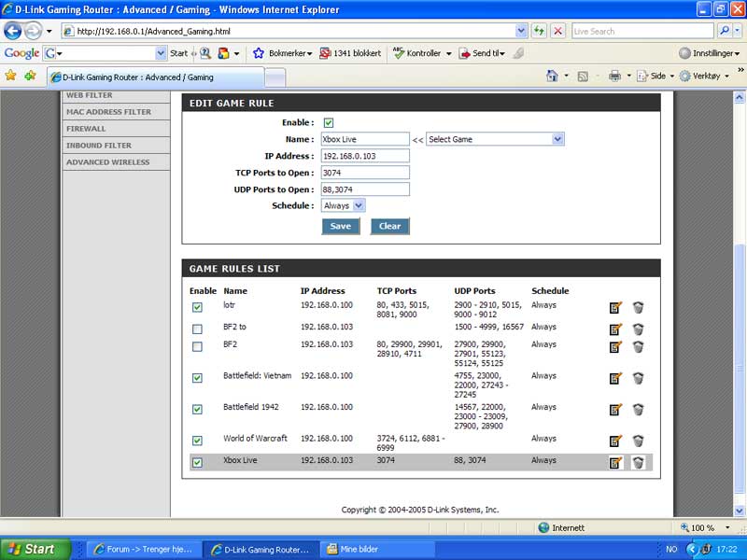
Task: Edit the Xbox Live rule in list
Action: pos(615,462)
